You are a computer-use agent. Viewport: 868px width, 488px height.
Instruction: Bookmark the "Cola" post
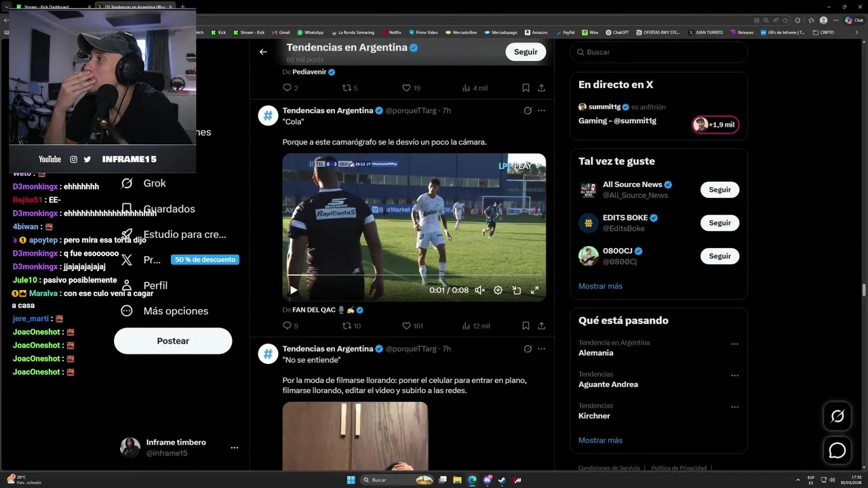pos(526,326)
